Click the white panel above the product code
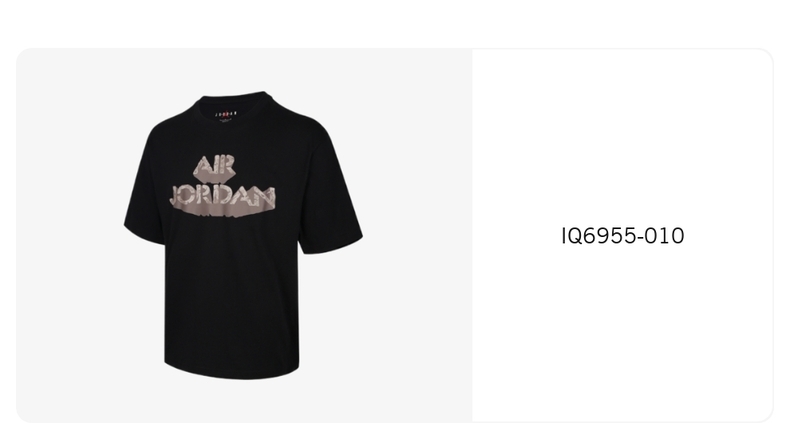This screenshot has height=423, width=790. [623, 136]
